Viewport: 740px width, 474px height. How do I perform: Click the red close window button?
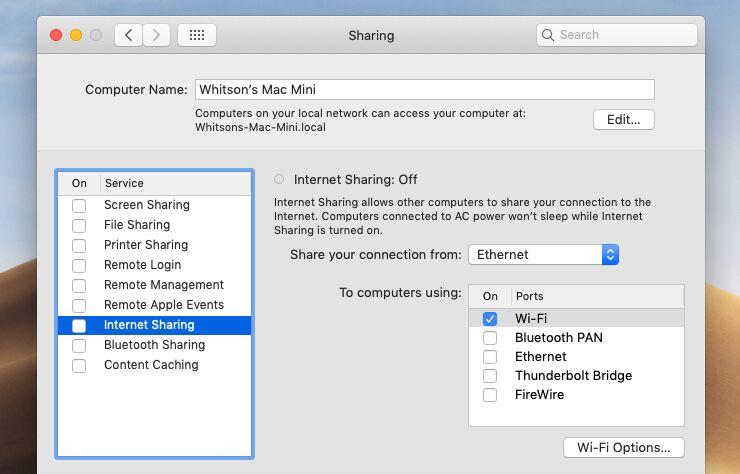click(x=56, y=35)
